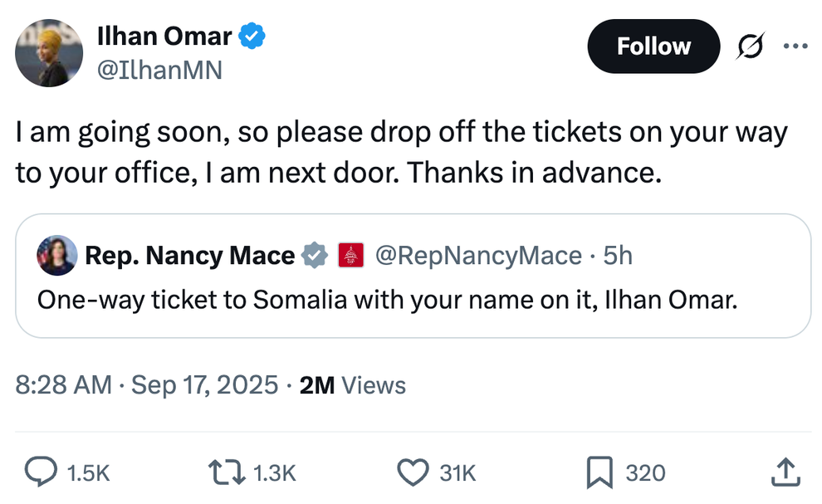Open the share menu via the upload icon
The image size is (822, 504).
(785, 472)
